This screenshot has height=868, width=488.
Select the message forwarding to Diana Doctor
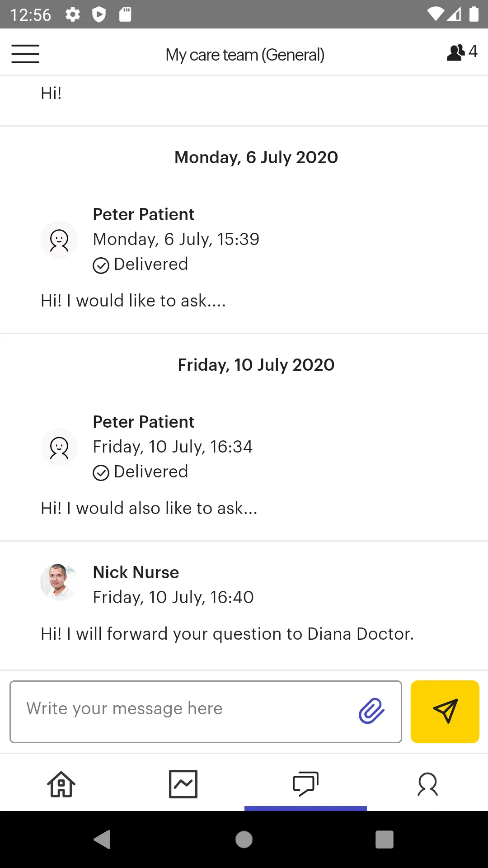pos(227,634)
